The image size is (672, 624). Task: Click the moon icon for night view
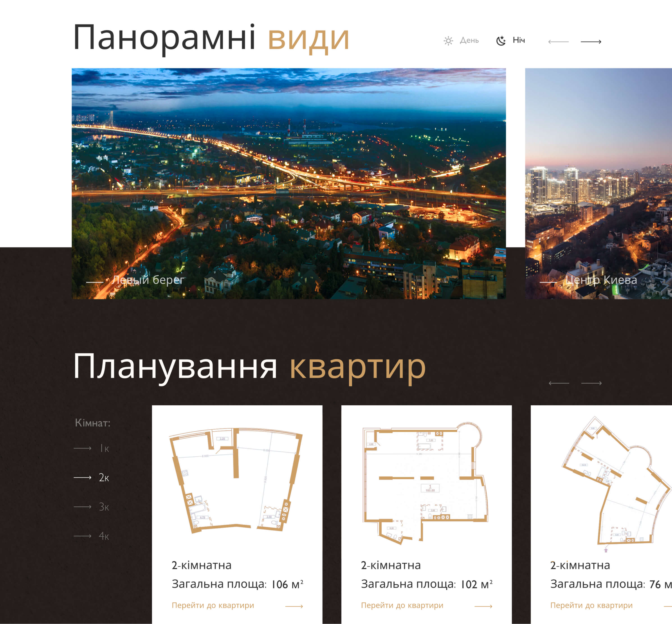[501, 41]
